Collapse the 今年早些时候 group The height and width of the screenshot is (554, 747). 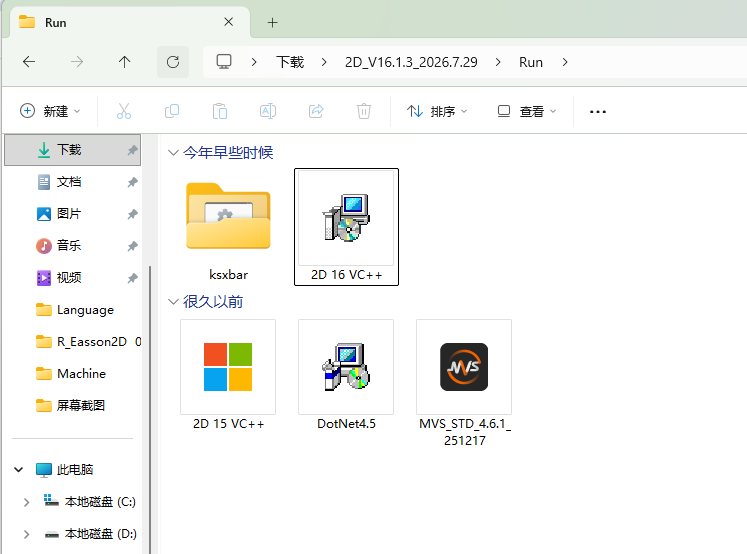click(173, 152)
